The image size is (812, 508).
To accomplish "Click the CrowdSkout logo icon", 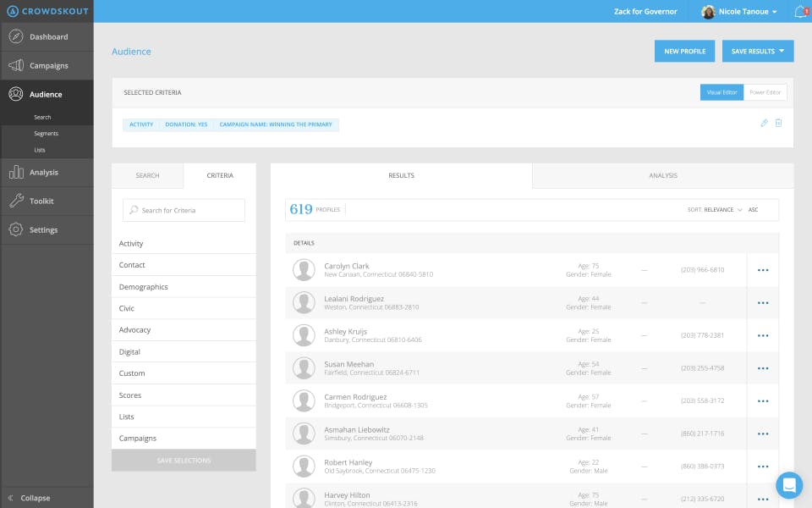I will pos(13,11).
